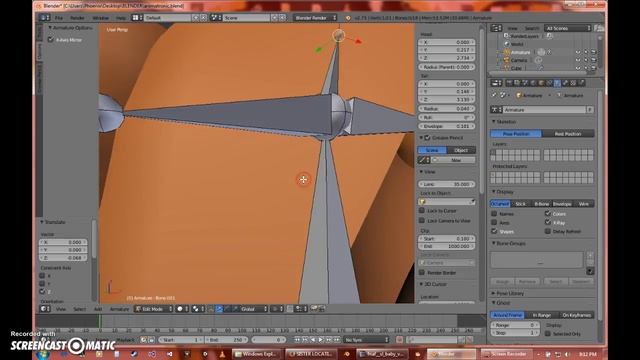Click the World icon in outliner
The image size is (640, 360).
507,44
